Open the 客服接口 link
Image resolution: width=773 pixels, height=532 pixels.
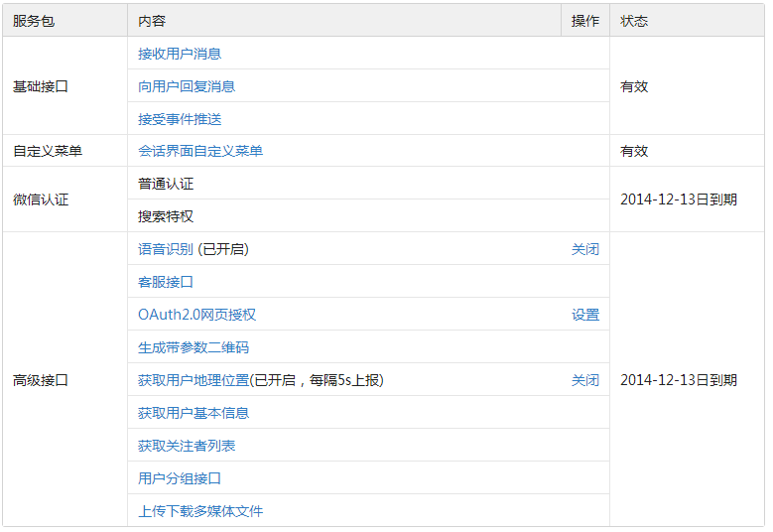coord(166,282)
